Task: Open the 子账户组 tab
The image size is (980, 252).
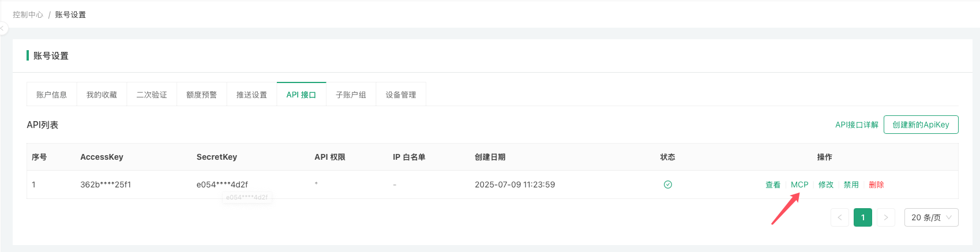Action: (x=351, y=95)
